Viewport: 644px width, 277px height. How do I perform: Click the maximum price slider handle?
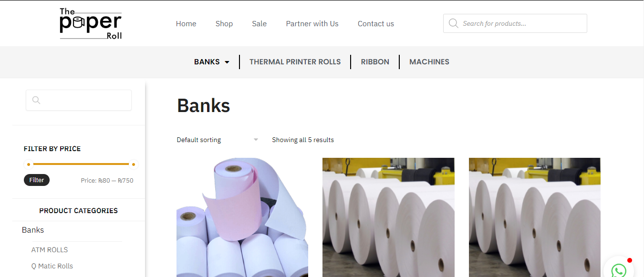(x=134, y=164)
